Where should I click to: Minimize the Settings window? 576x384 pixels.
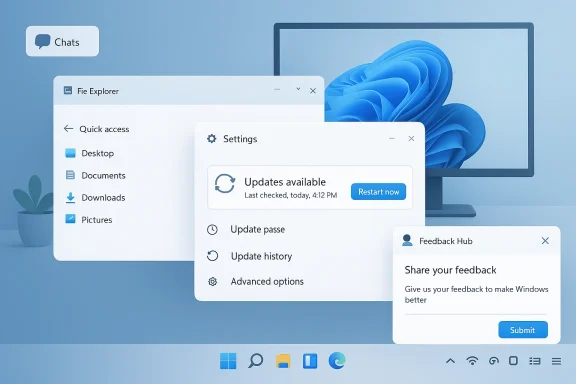(392, 139)
